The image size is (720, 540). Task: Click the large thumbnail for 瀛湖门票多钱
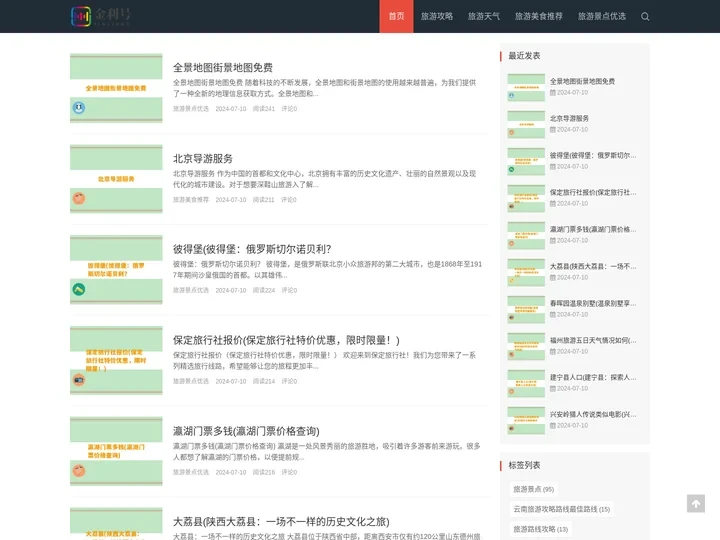pos(116,451)
